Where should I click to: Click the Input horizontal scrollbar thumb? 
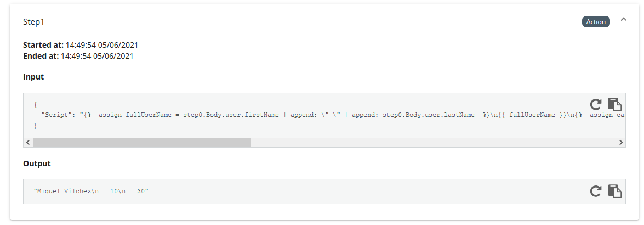142,142
